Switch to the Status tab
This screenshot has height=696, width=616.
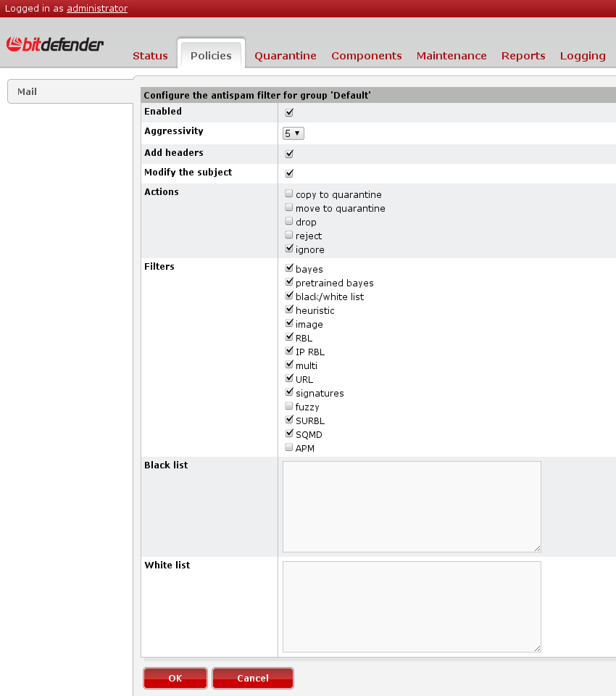tap(150, 56)
